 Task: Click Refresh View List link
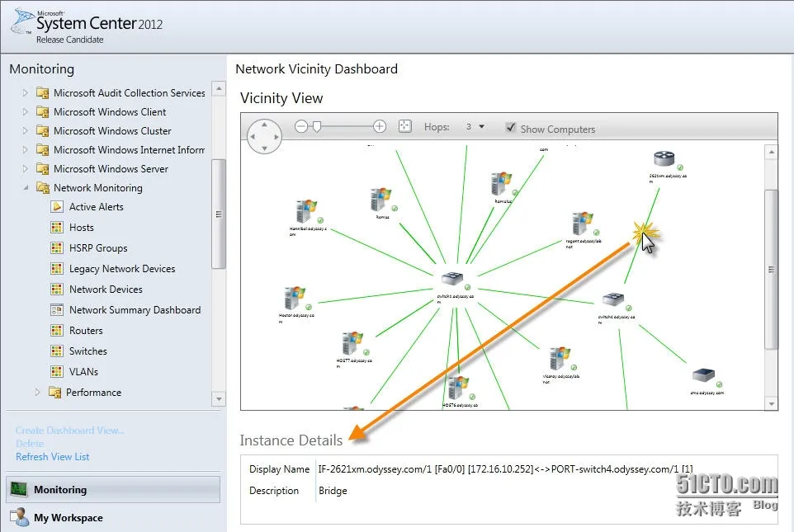[52, 457]
